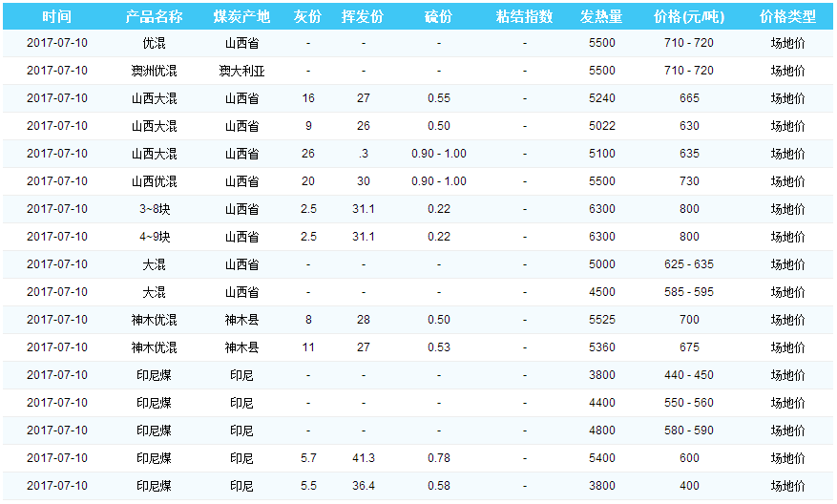
Task: Click the 3~8块 product name
Action: click(154, 209)
